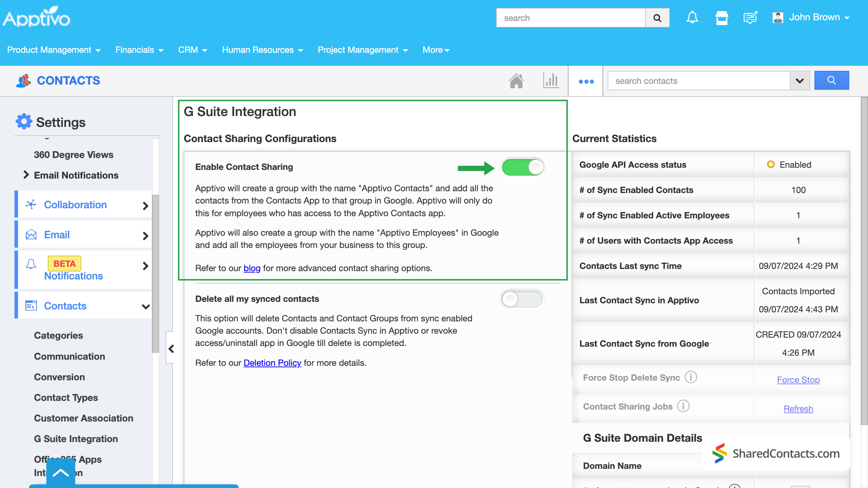The height and width of the screenshot is (488, 868).
Task: Open the notifications bell in header
Action: [x=692, y=17]
